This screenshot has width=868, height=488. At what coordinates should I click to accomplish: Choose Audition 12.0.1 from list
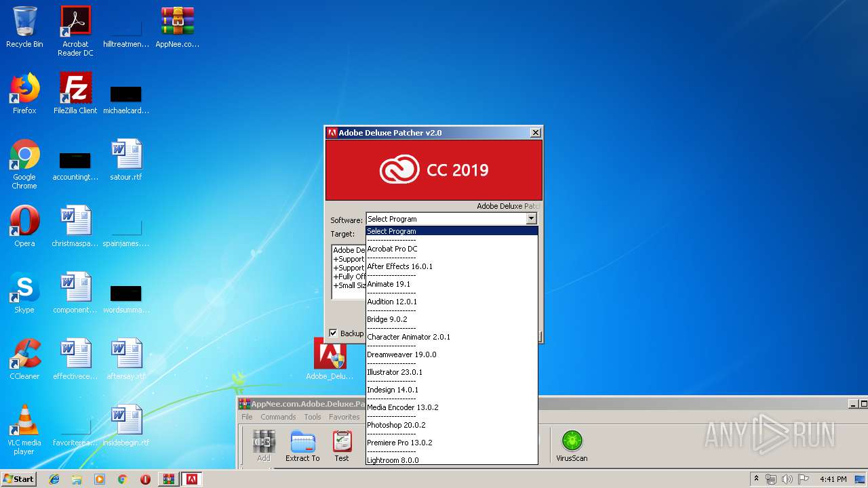pyautogui.click(x=452, y=302)
